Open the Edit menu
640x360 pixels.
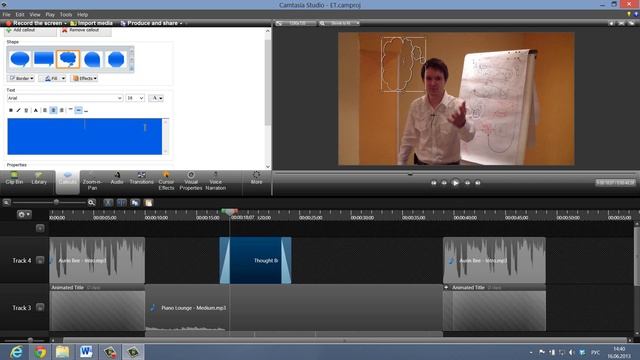coord(20,14)
